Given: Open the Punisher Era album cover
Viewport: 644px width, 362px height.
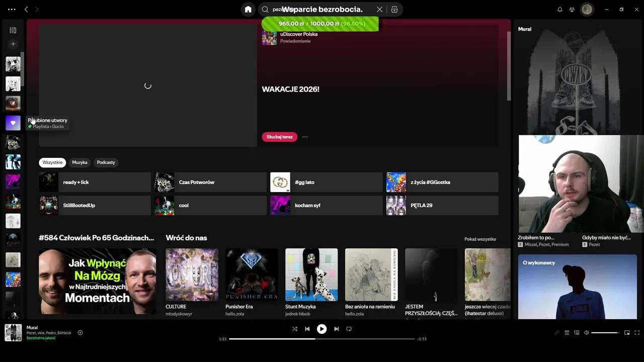Looking at the screenshot, I should (252, 275).
